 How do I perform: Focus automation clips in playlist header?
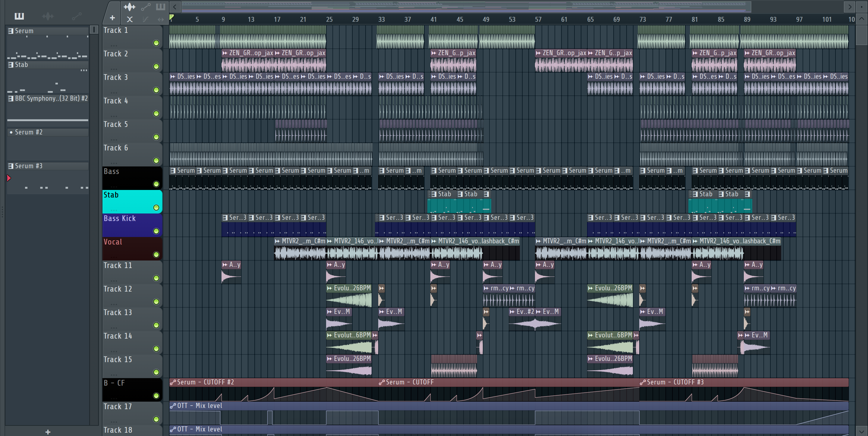(x=146, y=7)
